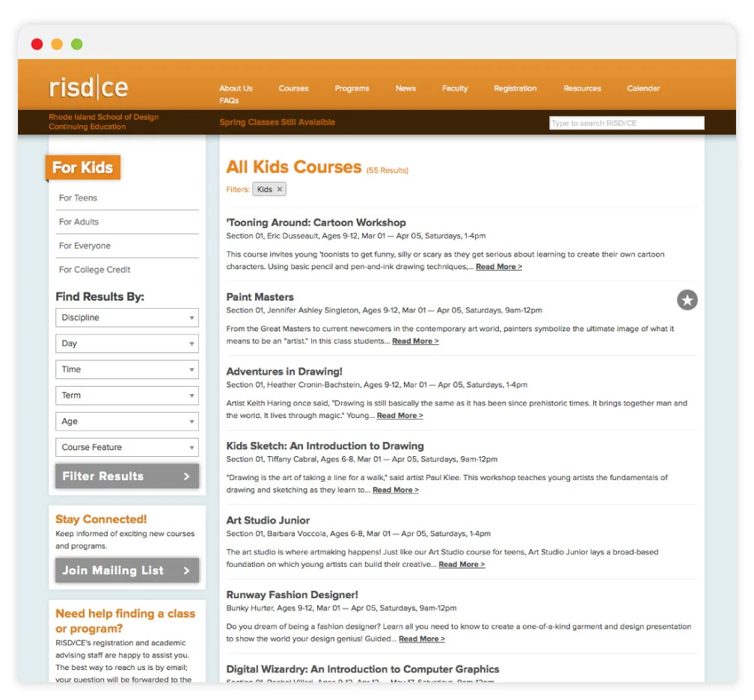This screenshot has height=700, width=754.
Task: Open the Paint Masters course title
Action: pos(260,297)
